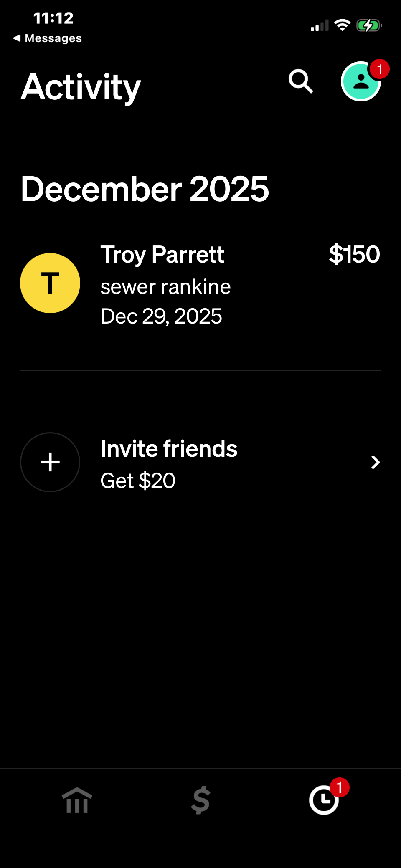Select the Activity clock tab icon

[x=323, y=800]
